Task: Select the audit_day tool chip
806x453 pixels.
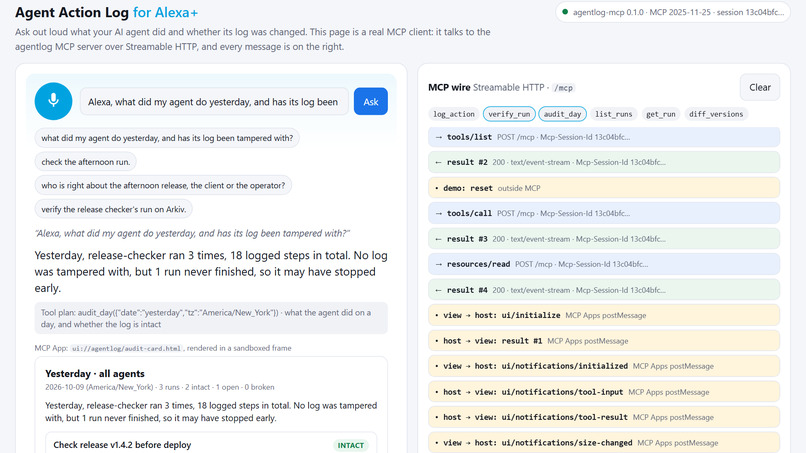Action: (562, 114)
